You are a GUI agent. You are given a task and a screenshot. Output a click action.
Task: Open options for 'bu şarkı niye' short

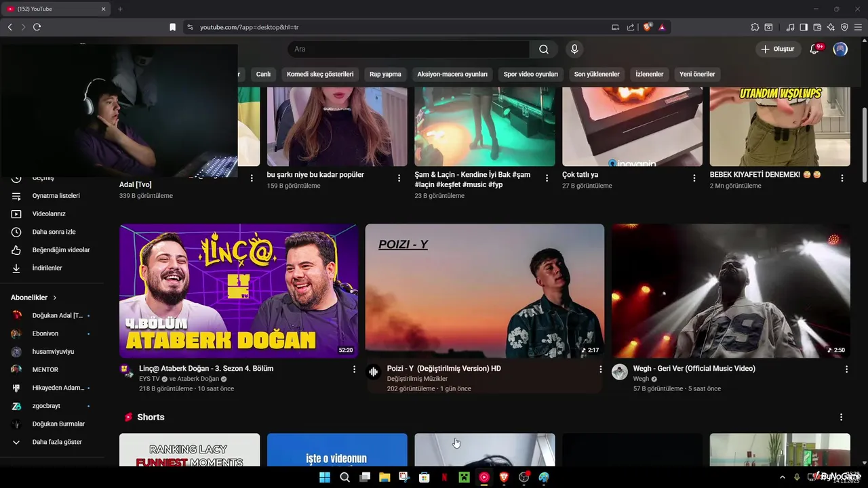point(399,178)
